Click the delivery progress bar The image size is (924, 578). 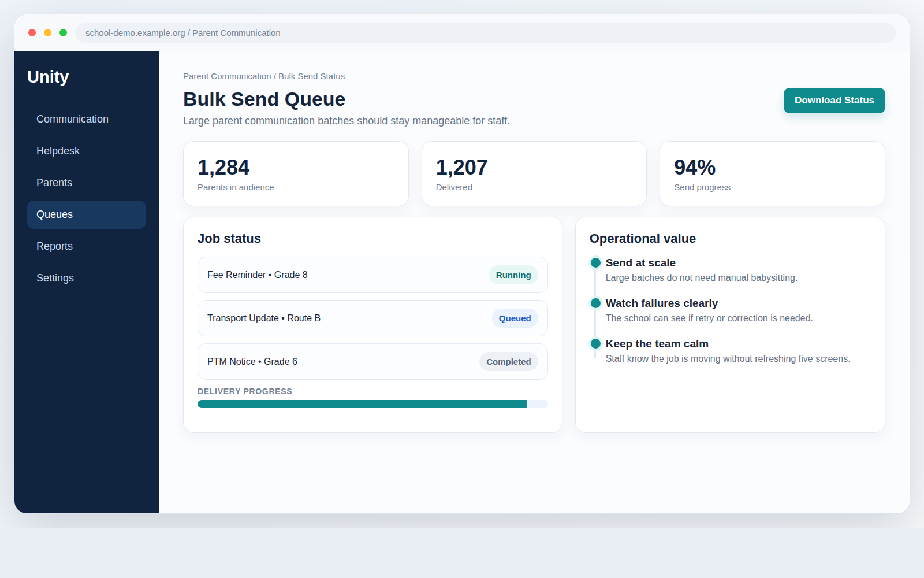click(x=372, y=404)
